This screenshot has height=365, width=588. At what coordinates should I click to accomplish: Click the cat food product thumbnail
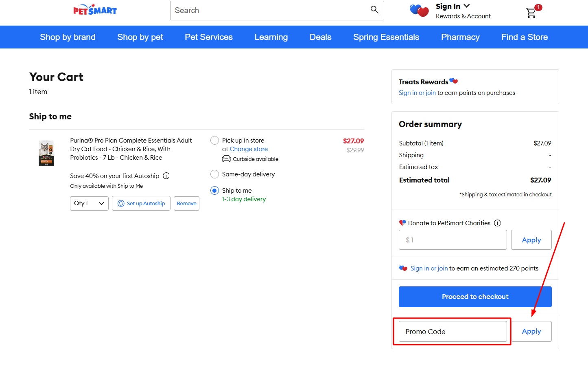pos(46,153)
